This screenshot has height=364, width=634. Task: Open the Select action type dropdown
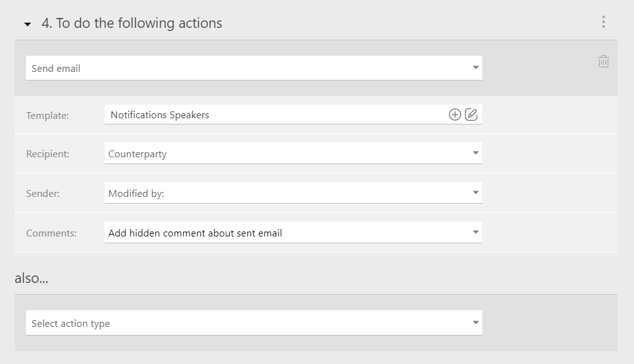coord(254,323)
